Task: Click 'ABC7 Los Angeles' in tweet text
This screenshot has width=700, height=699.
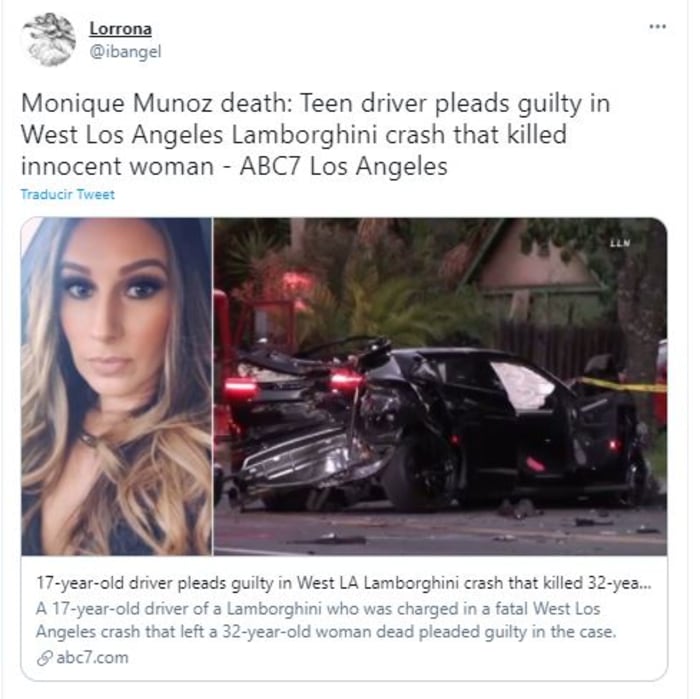Action: [344, 166]
